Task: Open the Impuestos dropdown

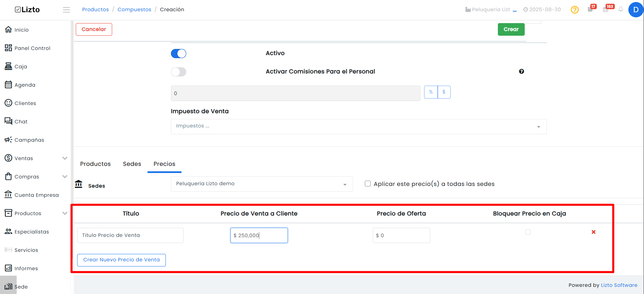Action: [x=359, y=126]
